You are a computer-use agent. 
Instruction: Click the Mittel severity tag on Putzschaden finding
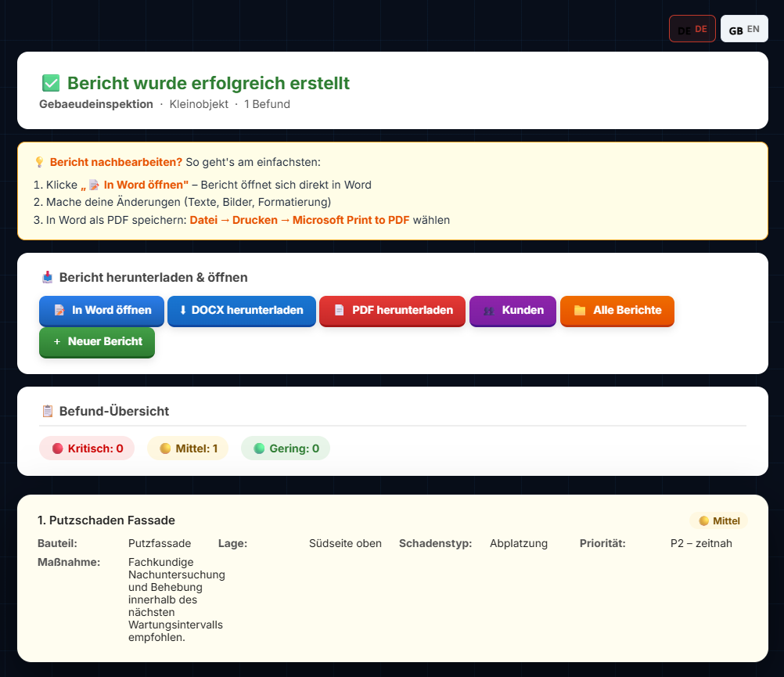pos(718,520)
